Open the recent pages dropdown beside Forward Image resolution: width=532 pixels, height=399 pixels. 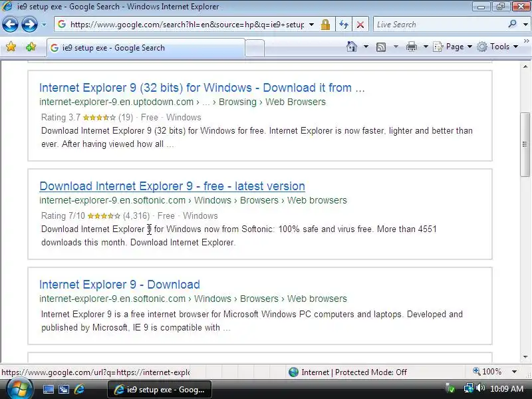tap(44, 25)
